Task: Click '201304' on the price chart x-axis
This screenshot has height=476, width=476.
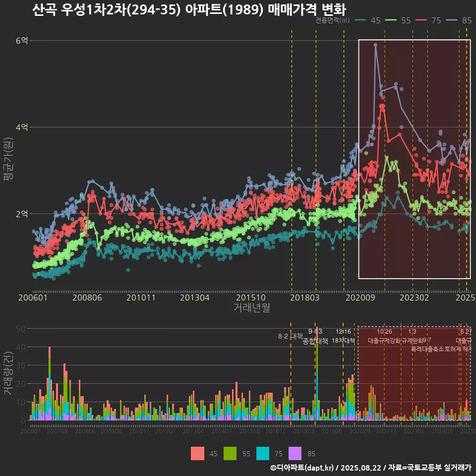Action: click(194, 297)
